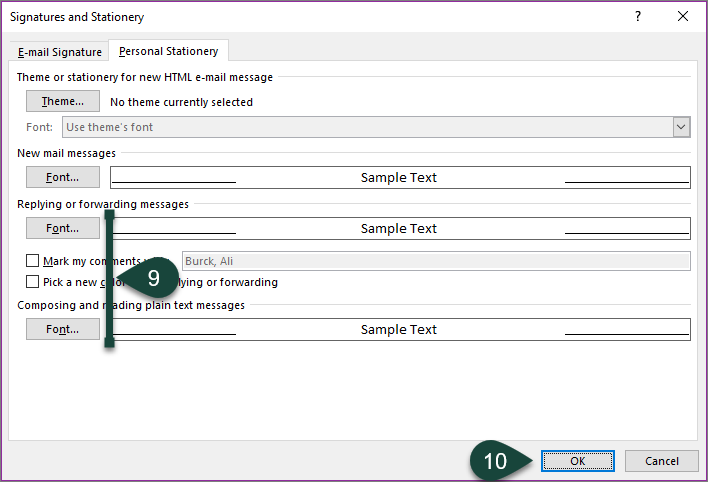Click the new mail messages Sample Text preview
This screenshot has height=482, width=708.
[x=399, y=177]
